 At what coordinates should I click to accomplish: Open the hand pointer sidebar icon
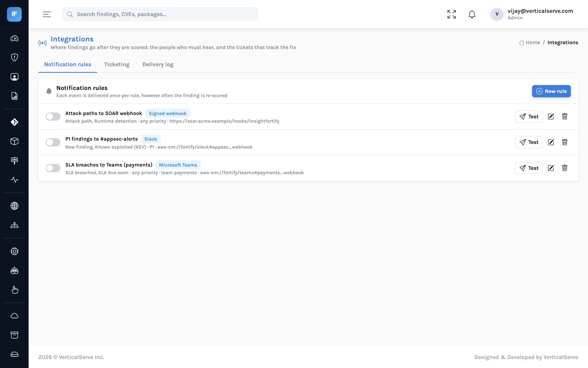pyautogui.click(x=14, y=290)
